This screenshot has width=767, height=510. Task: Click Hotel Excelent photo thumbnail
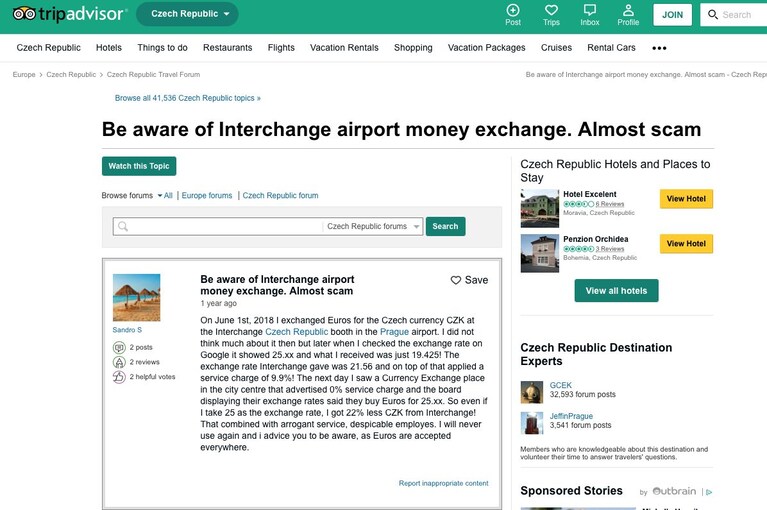point(540,208)
